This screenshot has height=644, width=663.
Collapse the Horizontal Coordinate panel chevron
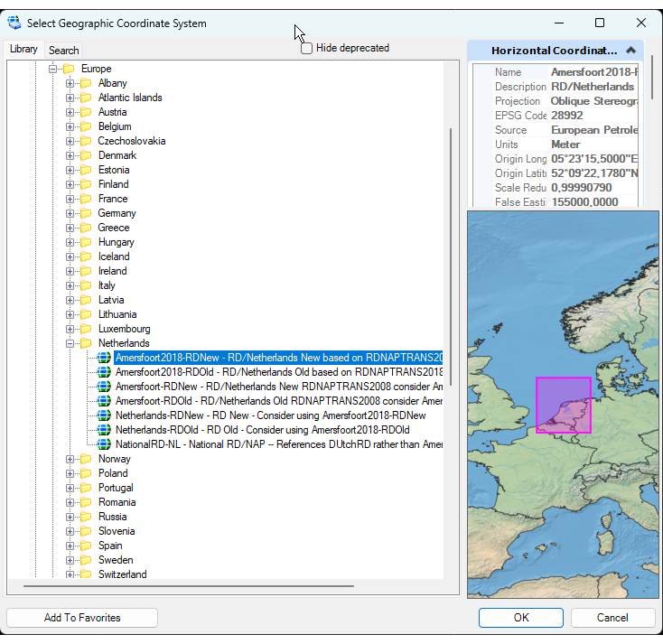630,51
